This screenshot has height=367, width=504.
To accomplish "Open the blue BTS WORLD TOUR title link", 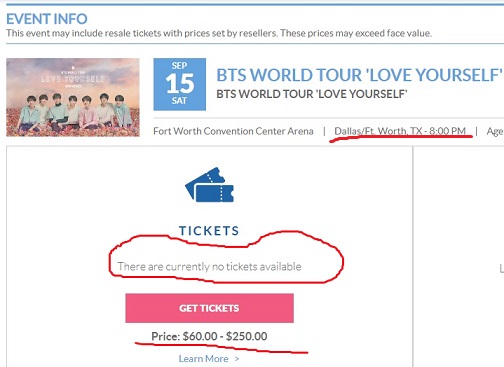I will pos(359,75).
